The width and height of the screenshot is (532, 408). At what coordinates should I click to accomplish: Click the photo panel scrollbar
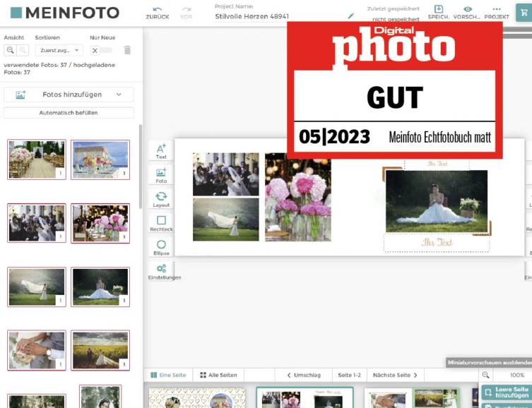click(x=141, y=166)
